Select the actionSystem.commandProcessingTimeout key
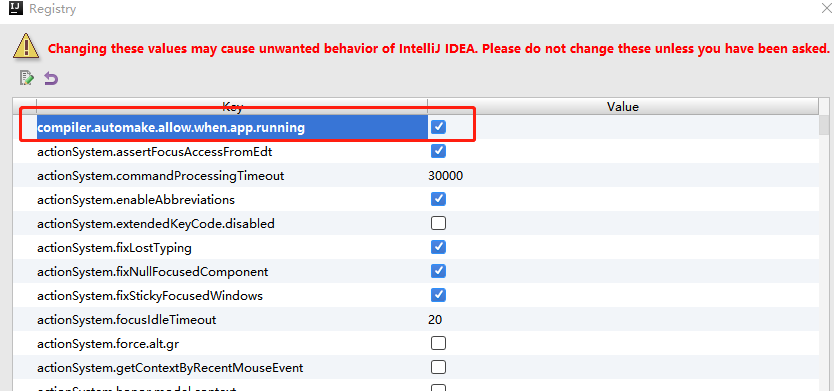Viewport: 834px width, 391px height. [161, 176]
